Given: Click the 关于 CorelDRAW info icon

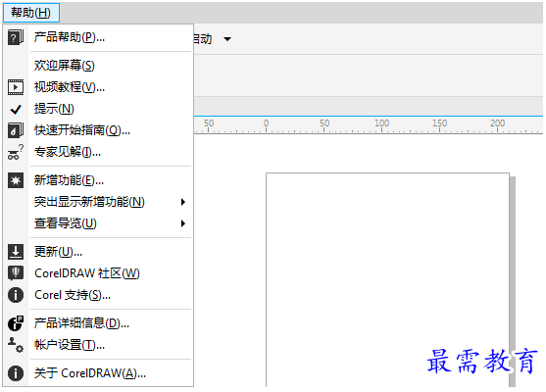Looking at the screenshot, I should [x=16, y=373].
